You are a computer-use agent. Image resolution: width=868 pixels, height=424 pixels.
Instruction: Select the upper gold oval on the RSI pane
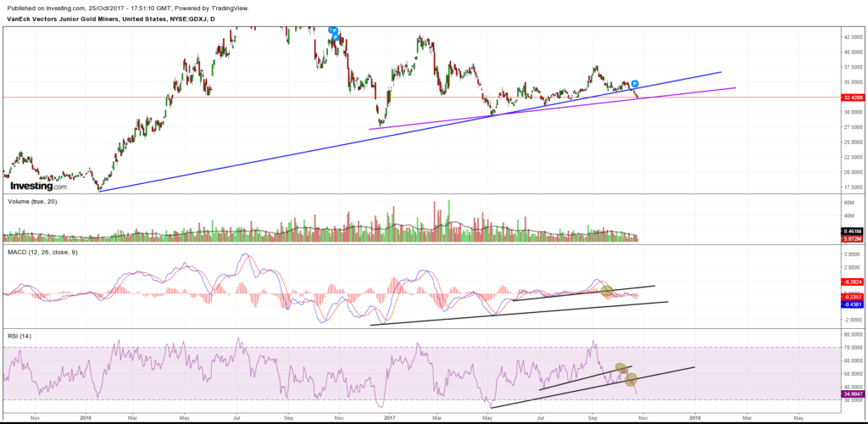pyautogui.click(x=621, y=367)
